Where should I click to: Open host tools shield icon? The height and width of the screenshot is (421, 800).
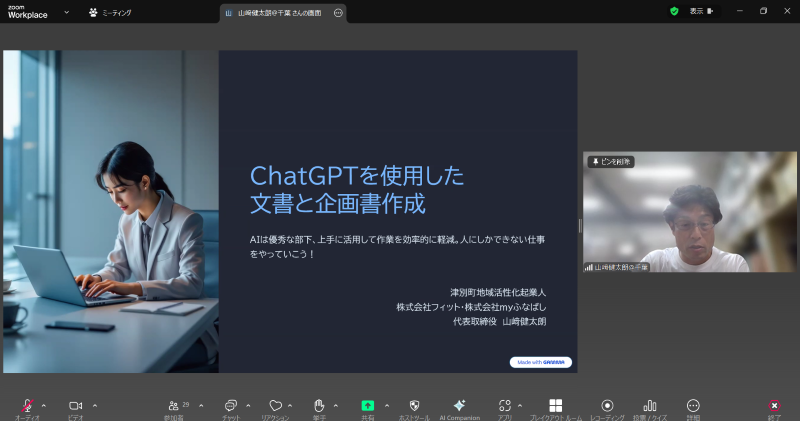[x=414, y=405]
